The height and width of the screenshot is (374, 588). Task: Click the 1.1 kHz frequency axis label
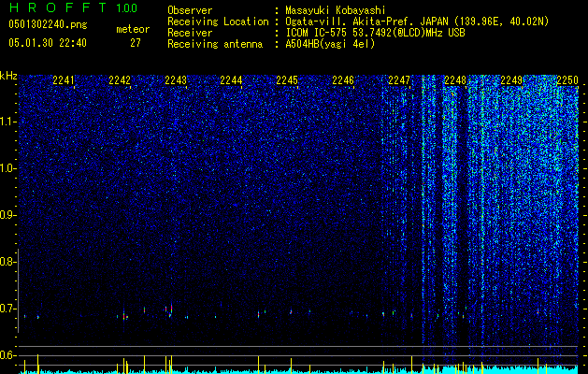(x=7, y=122)
